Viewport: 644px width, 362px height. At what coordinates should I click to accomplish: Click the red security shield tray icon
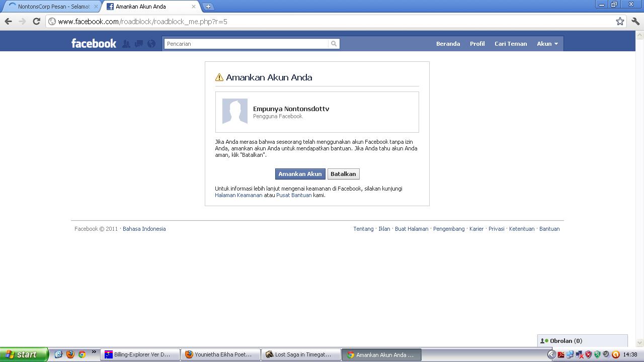point(588,354)
